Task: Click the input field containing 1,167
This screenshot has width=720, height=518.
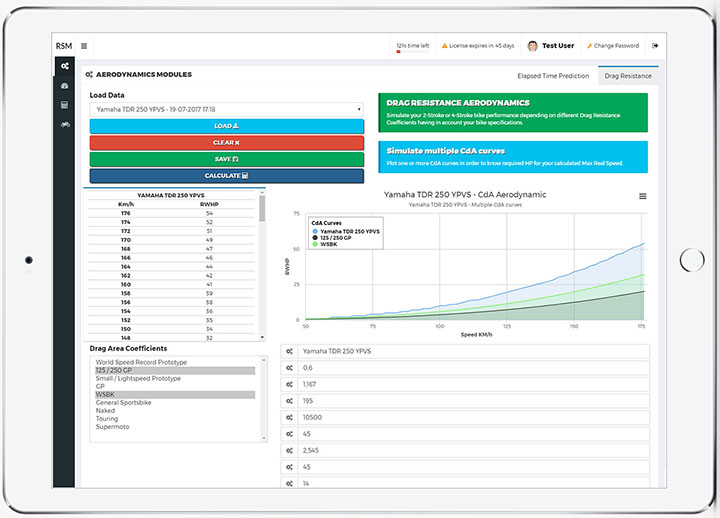Action: (x=474, y=384)
